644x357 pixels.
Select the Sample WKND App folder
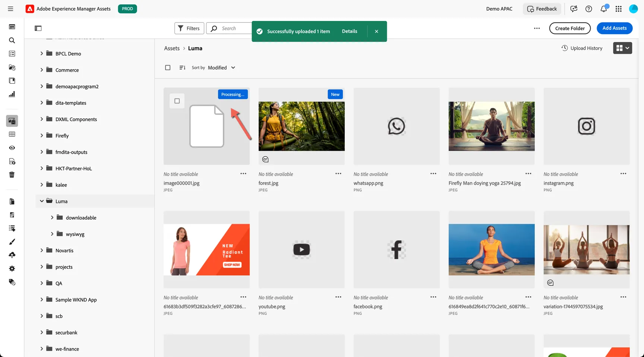coord(76,300)
